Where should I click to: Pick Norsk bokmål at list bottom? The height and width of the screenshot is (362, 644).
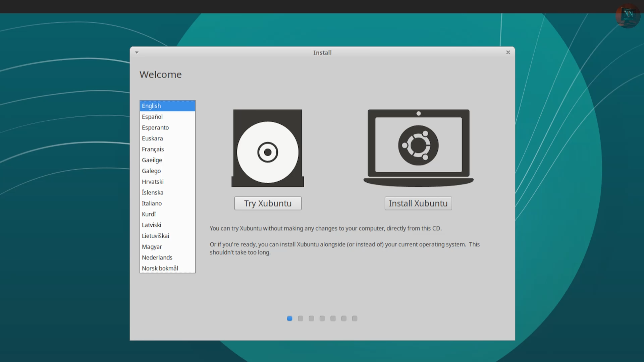160,268
